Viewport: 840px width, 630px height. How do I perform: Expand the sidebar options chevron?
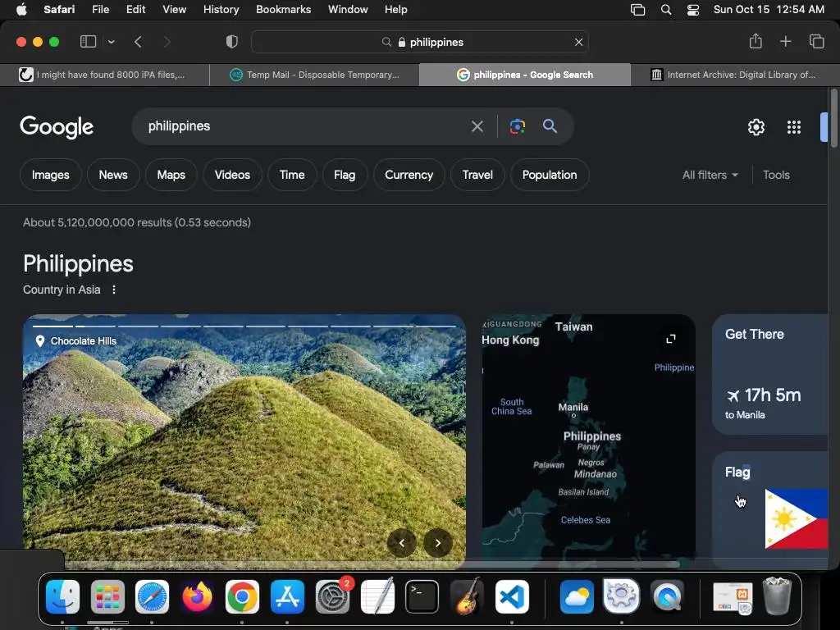coord(111,42)
